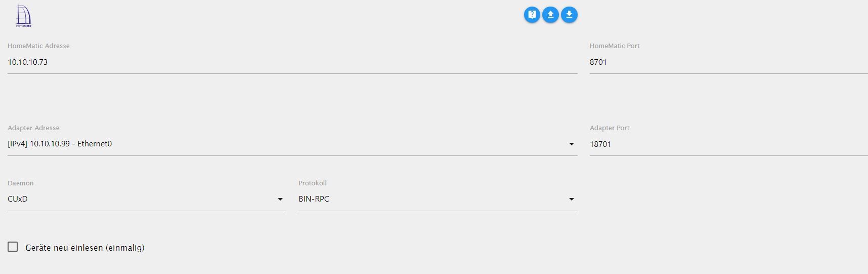Open the help question-mark button
868x274 pixels.
pos(532,15)
